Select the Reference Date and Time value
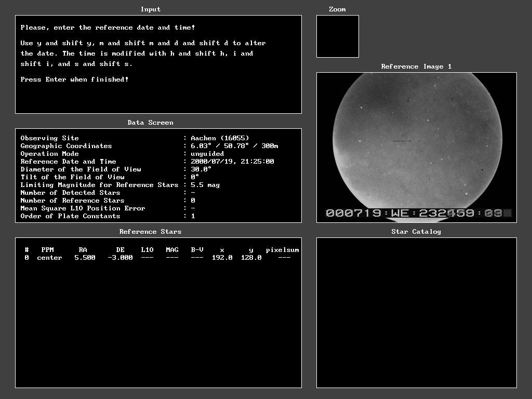Screen dimensions: 532x399 click(232, 162)
